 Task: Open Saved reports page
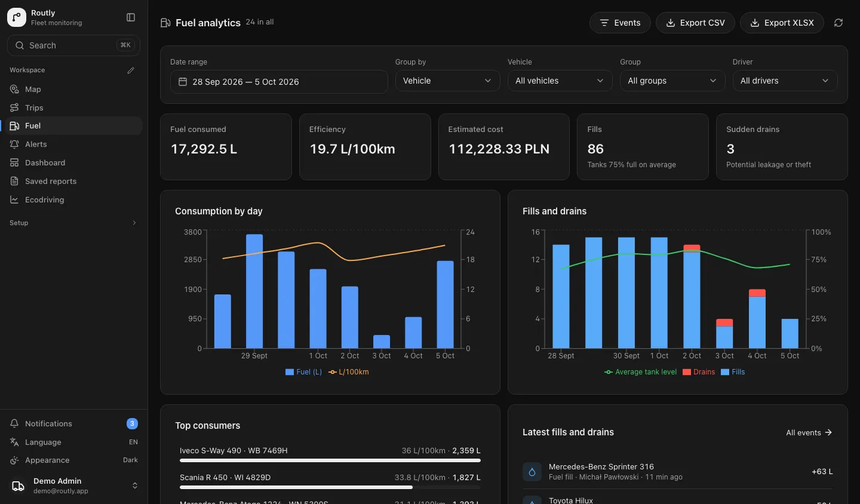click(x=73, y=181)
